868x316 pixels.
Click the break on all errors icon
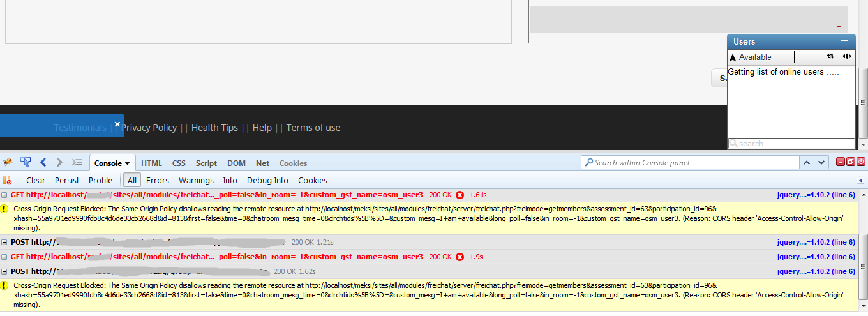tap(8, 181)
